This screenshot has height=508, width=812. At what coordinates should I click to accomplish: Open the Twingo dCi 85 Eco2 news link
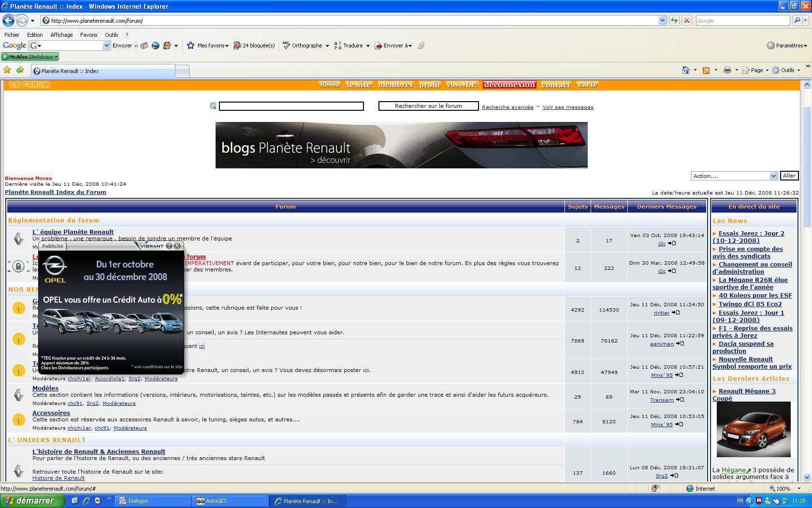[x=750, y=304]
